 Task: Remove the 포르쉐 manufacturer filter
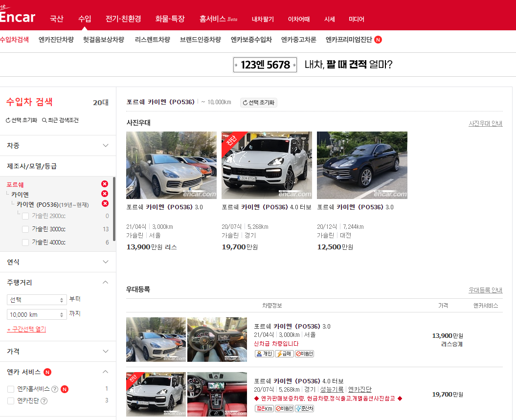[105, 184]
